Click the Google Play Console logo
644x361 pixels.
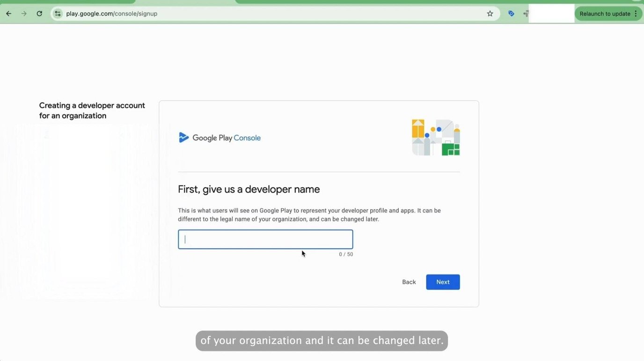(x=219, y=137)
